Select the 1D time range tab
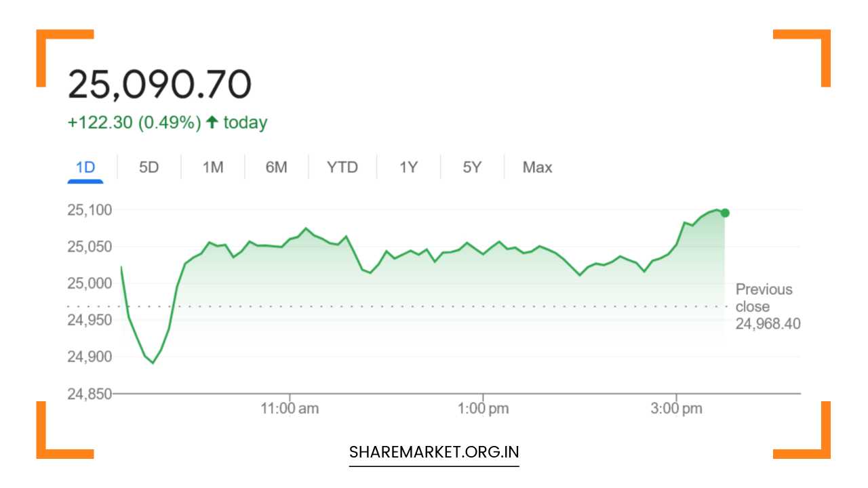Screen dimensions: 868x488 (85, 167)
